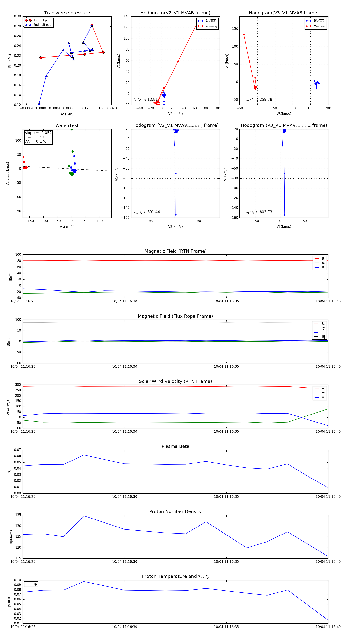Click the eigenvalue ratio 803.73 annotation
This screenshot has width=351, height=644.
coord(259,212)
